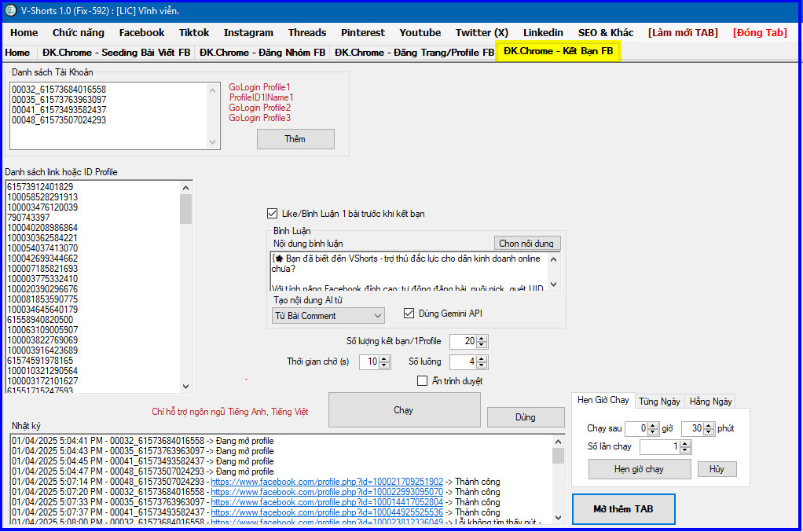Open the Home menu

24,33
